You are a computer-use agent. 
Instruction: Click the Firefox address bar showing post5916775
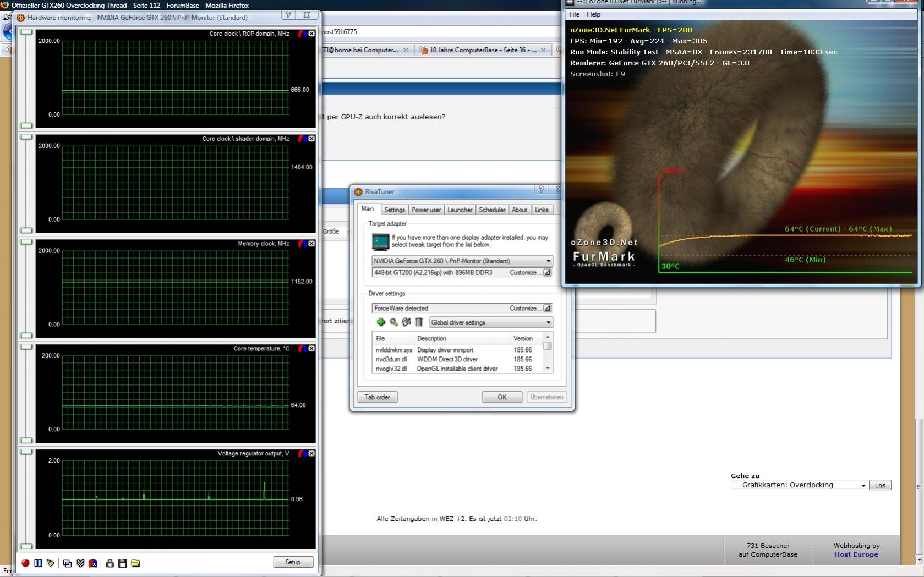click(x=440, y=32)
